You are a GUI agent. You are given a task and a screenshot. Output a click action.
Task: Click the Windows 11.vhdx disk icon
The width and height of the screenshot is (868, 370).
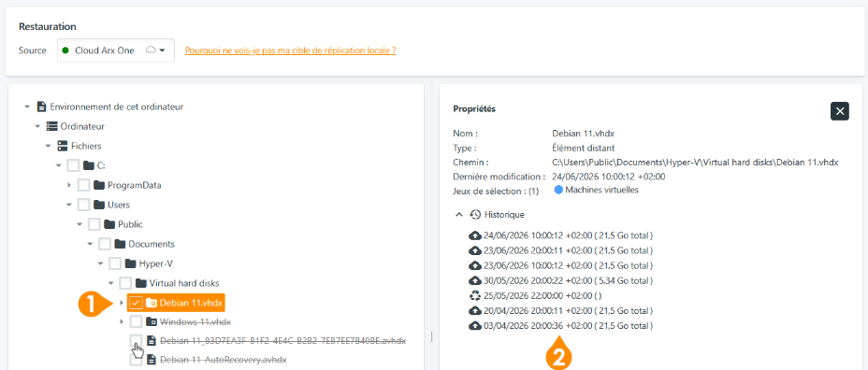pyautogui.click(x=152, y=322)
